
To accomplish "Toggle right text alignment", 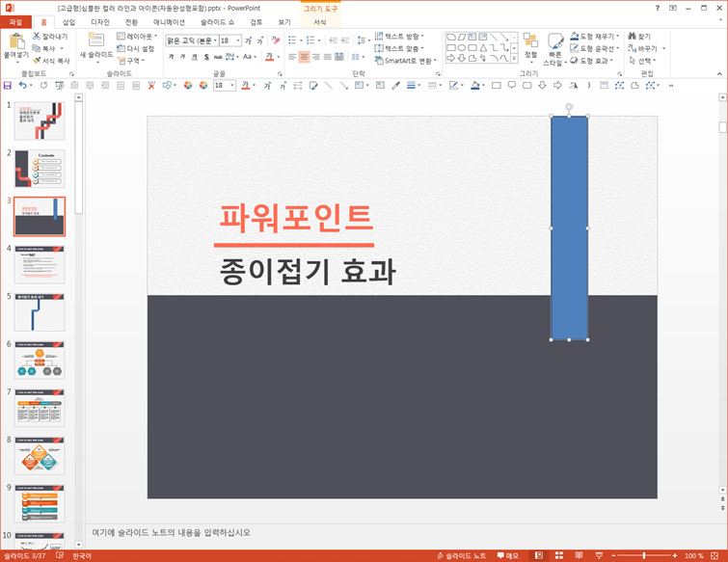I will 315,57.
